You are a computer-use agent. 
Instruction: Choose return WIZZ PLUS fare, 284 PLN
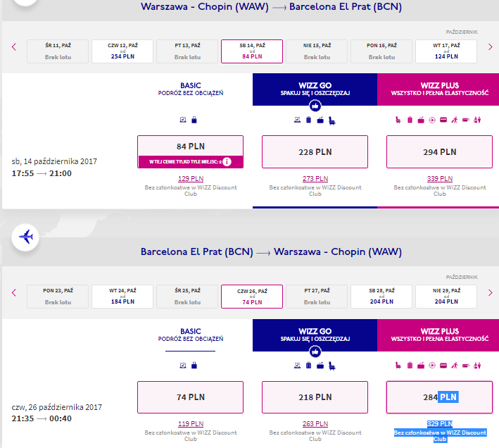tap(439, 397)
